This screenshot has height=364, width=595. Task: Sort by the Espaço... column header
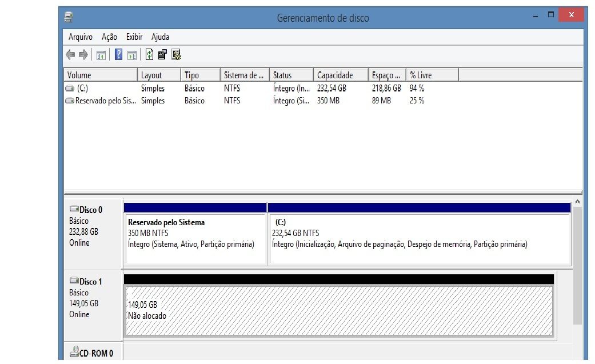pyautogui.click(x=387, y=75)
